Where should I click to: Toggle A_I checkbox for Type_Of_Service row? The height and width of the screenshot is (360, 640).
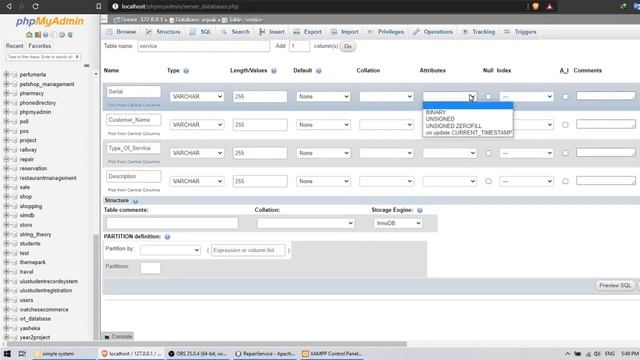pyautogui.click(x=565, y=153)
